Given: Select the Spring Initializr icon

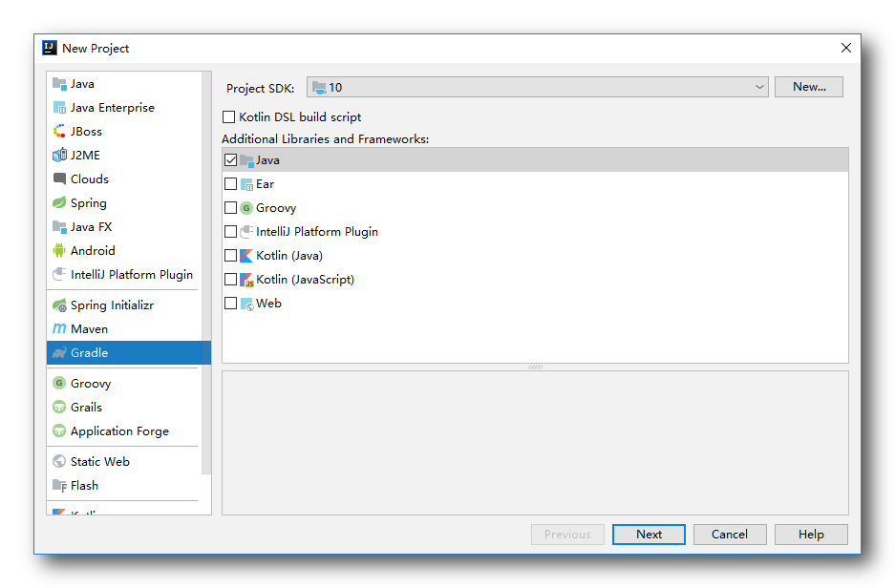Looking at the screenshot, I should [x=59, y=305].
